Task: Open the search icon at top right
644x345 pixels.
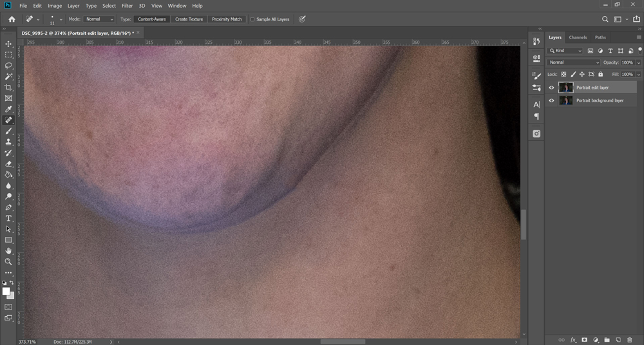Action: [x=605, y=19]
